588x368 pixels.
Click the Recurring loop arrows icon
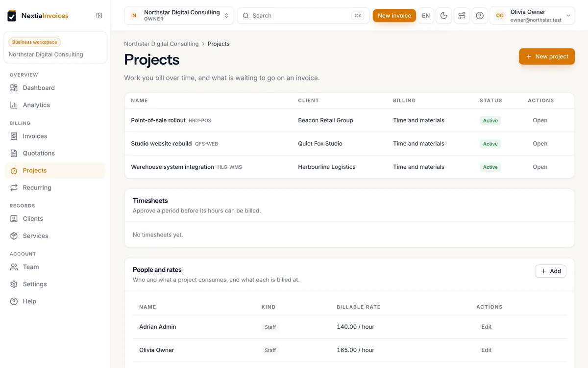click(x=14, y=187)
